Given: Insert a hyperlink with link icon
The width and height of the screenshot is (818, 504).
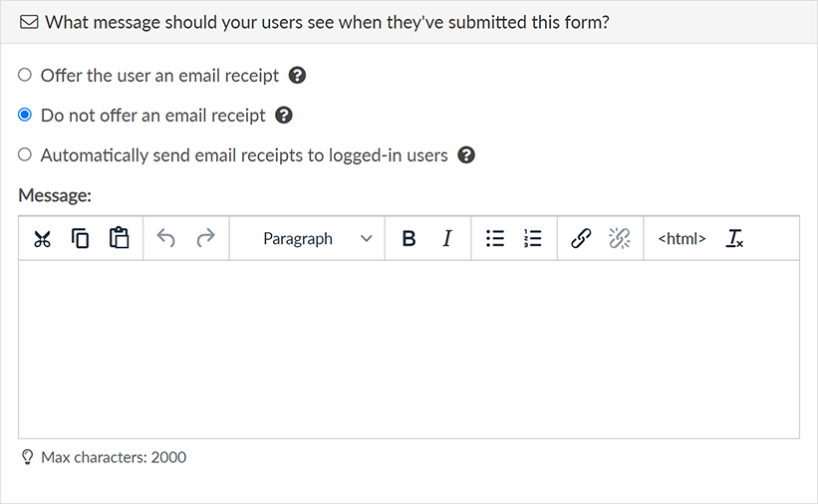Looking at the screenshot, I should 581,239.
